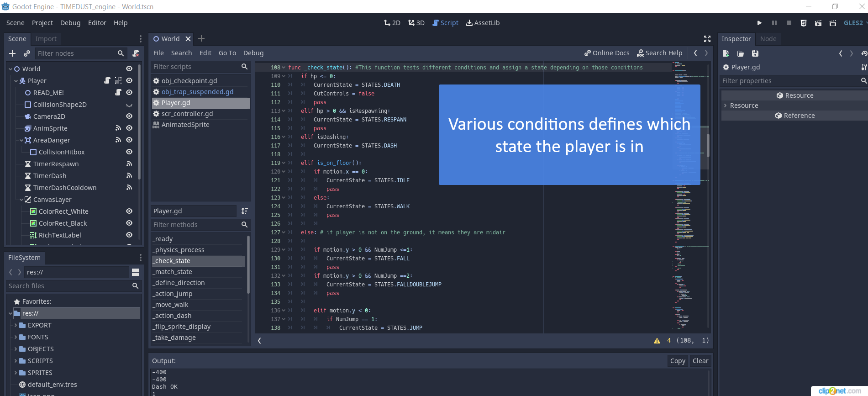Screen dimensions: 868x396
Task: Open script attached to READ_ME! node
Action: (x=118, y=92)
